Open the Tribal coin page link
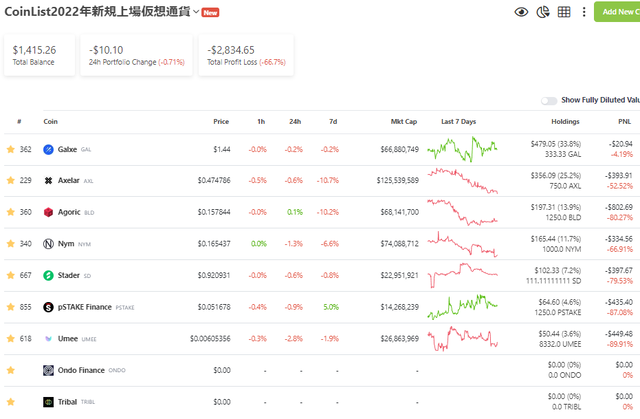The width and height of the screenshot is (640, 419). pos(67,402)
